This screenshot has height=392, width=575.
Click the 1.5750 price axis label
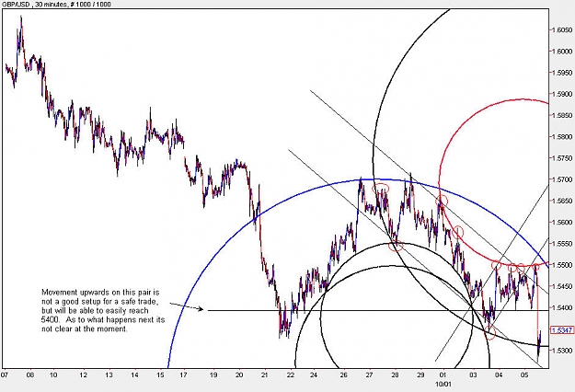[562, 158]
